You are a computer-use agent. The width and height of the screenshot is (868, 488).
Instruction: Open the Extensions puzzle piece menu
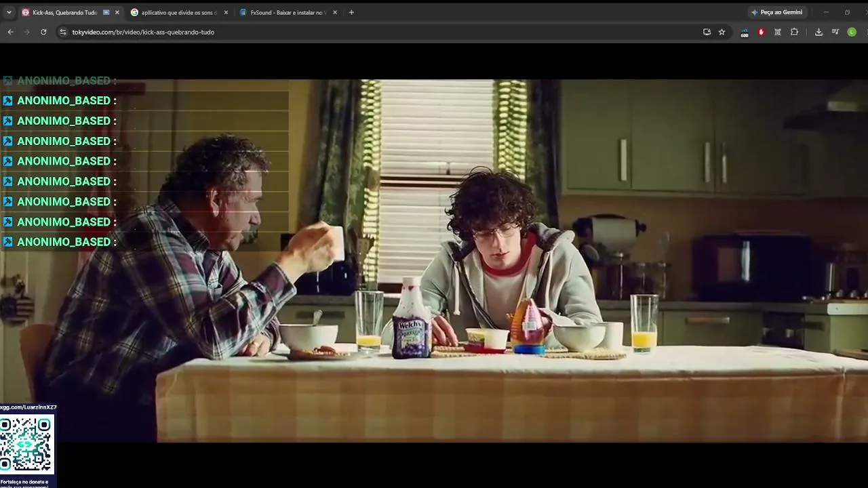click(x=794, y=32)
